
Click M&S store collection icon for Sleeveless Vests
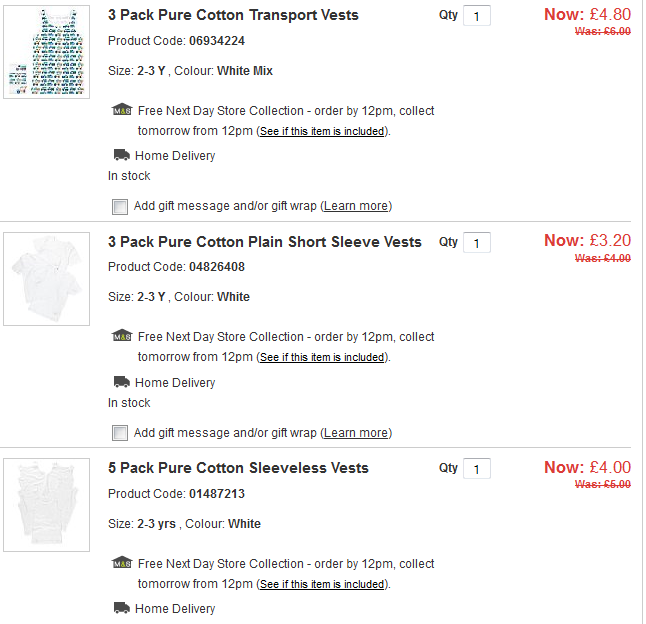coord(122,563)
